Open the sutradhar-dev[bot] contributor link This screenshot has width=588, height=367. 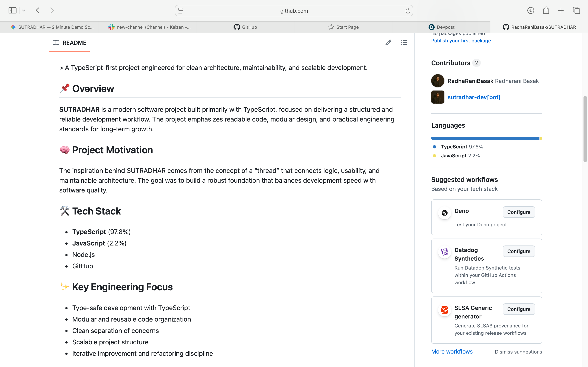[x=474, y=97]
